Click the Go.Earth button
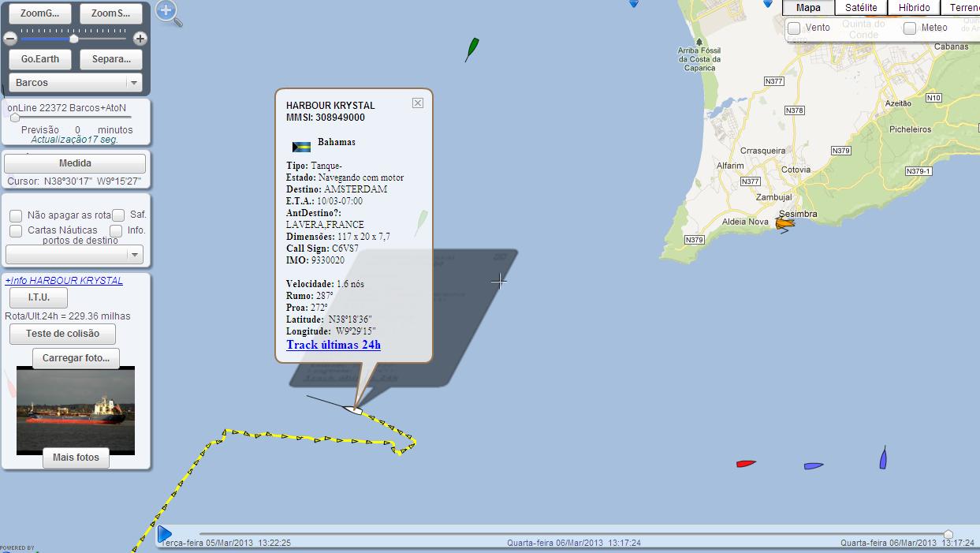 point(40,59)
